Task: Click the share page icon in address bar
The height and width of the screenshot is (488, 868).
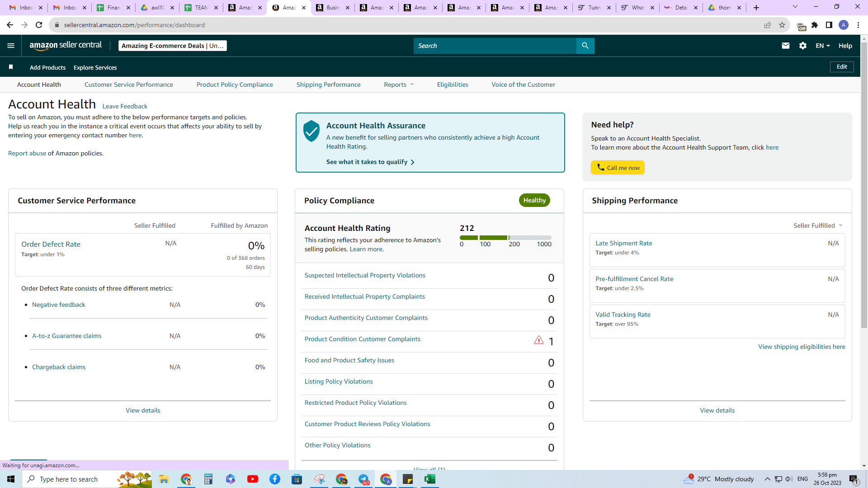Action: coord(768,25)
